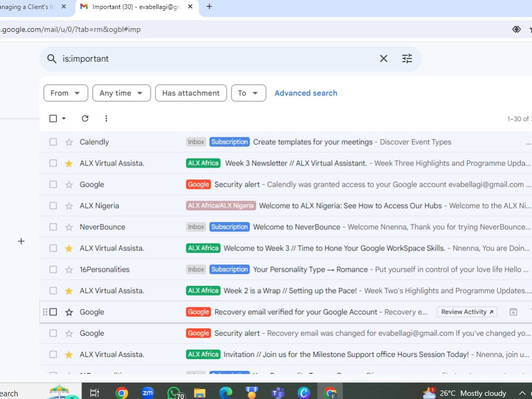Image resolution: width=532 pixels, height=399 pixels.
Task: Unstar the Milestone Support Invitation email
Action: 69,354
